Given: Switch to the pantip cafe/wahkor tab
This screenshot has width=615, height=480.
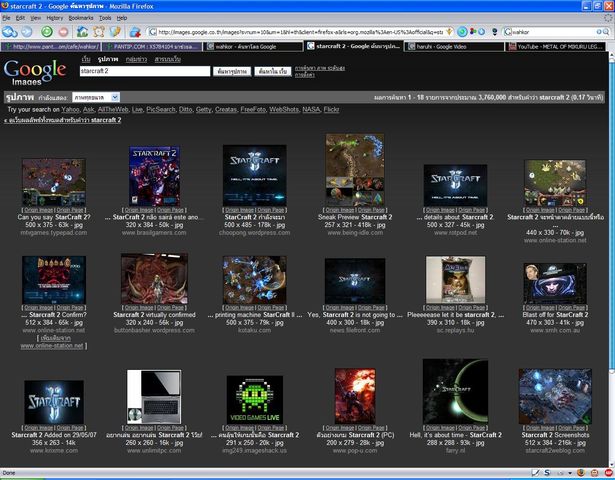Looking at the screenshot, I should [x=51, y=47].
